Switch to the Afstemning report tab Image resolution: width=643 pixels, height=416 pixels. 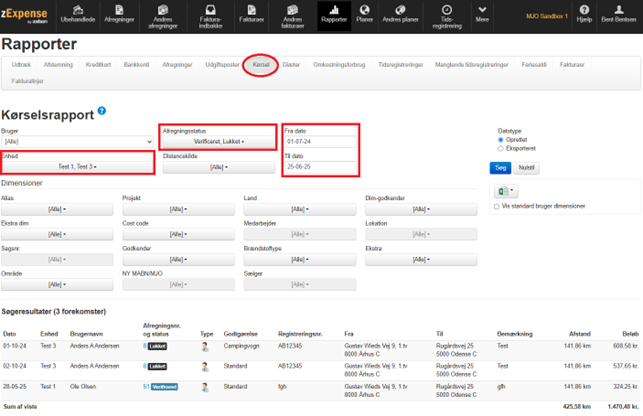point(58,65)
